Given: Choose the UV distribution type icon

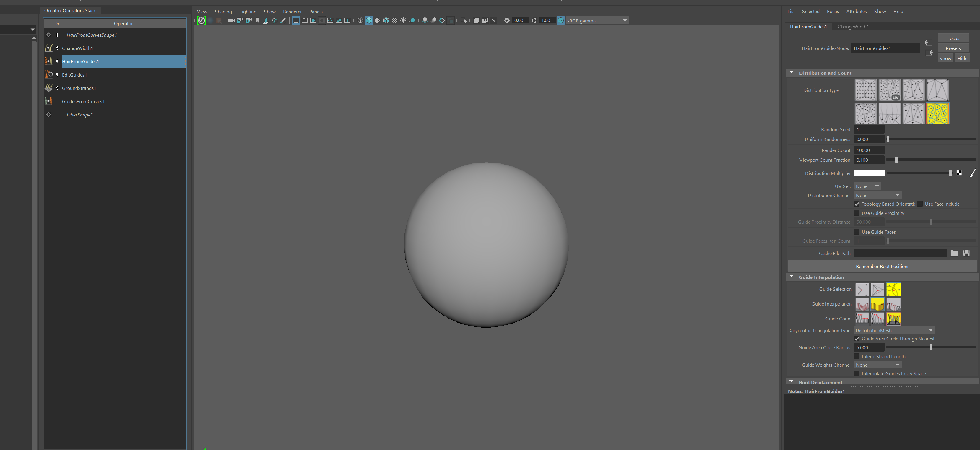Looking at the screenshot, I should click(x=890, y=90).
